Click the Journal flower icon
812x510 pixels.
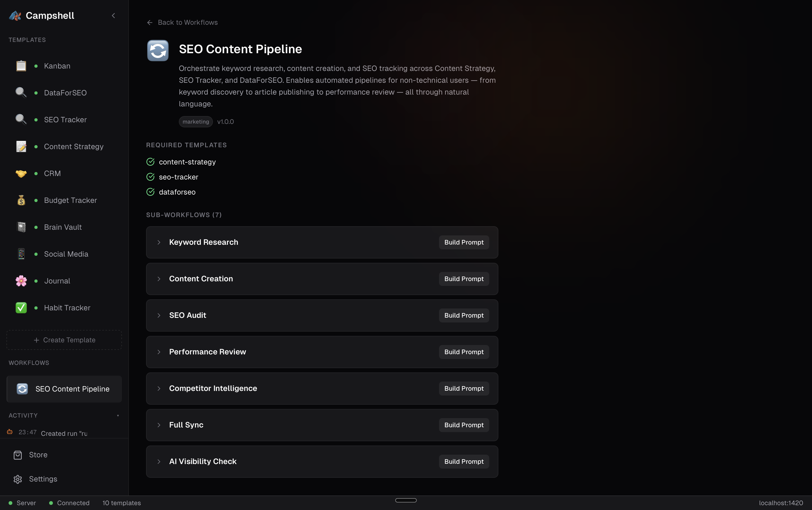[21, 281]
